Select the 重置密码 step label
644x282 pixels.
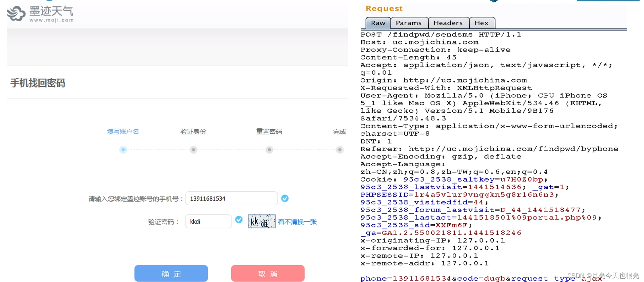coord(269,132)
